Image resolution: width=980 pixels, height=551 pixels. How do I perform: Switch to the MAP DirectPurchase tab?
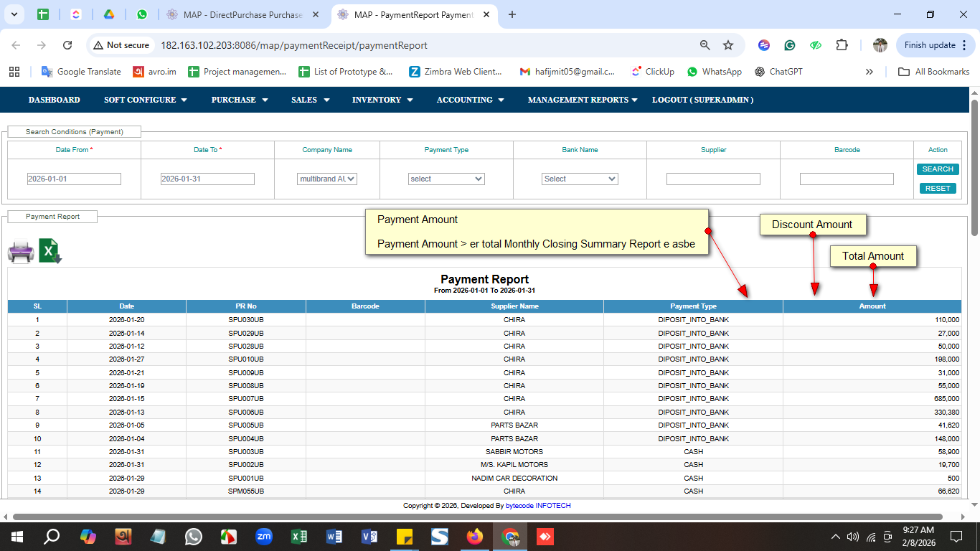(x=242, y=14)
